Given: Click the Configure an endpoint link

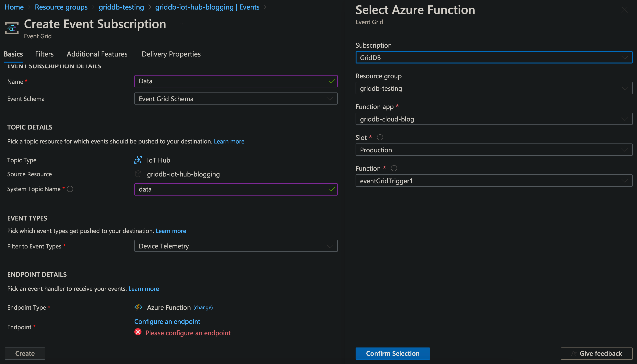Looking at the screenshot, I should pyautogui.click(x=167, y=321).
